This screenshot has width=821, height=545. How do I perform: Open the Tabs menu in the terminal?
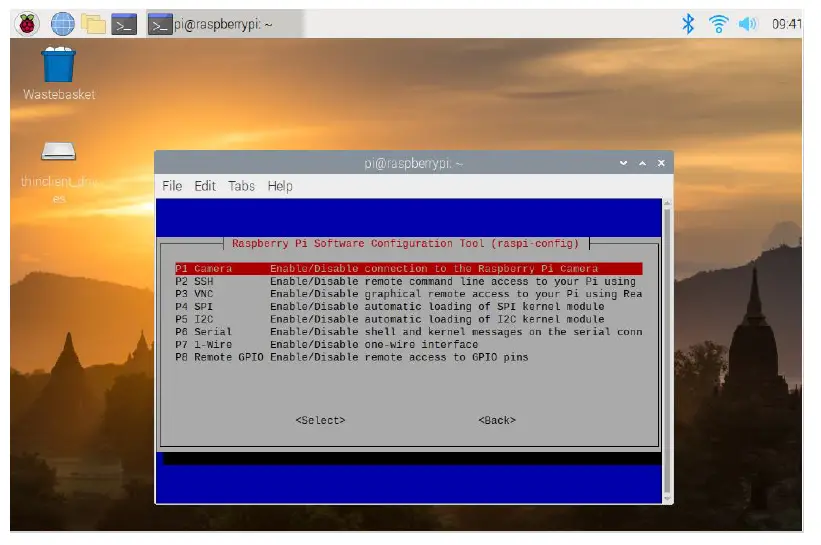tap(241, 186)
